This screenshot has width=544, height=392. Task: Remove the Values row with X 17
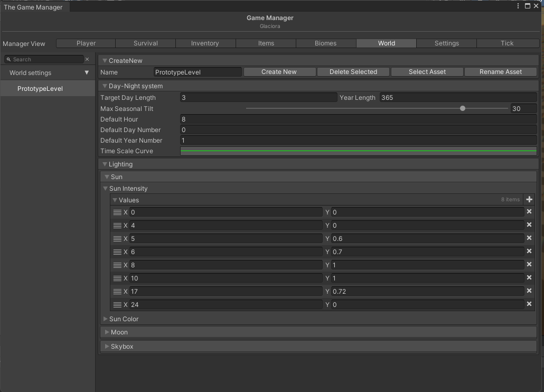pos(529,291)
